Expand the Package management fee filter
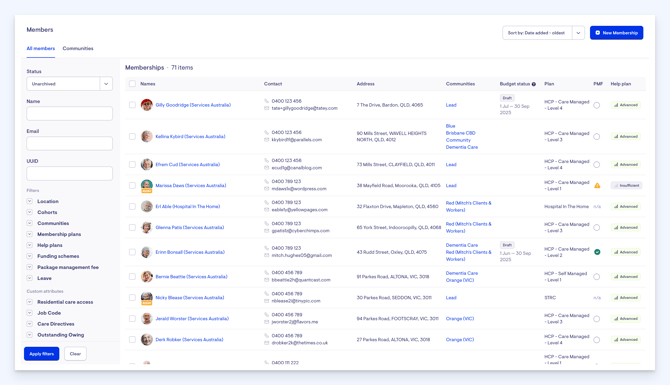 point(29,267)
